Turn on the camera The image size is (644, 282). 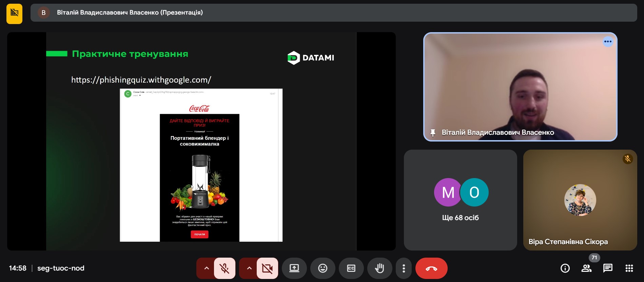[x=267, y=268]
